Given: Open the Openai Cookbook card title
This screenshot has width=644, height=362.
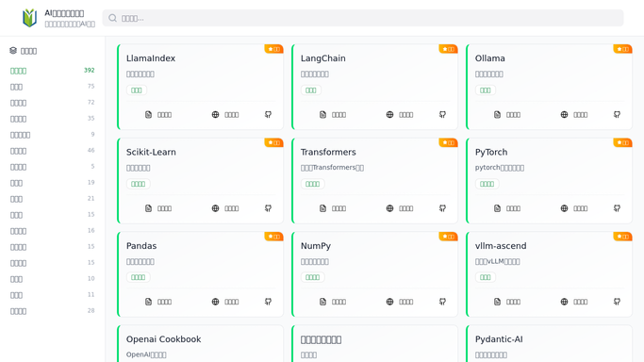Looking at the screenshot, I should [163, 339].
